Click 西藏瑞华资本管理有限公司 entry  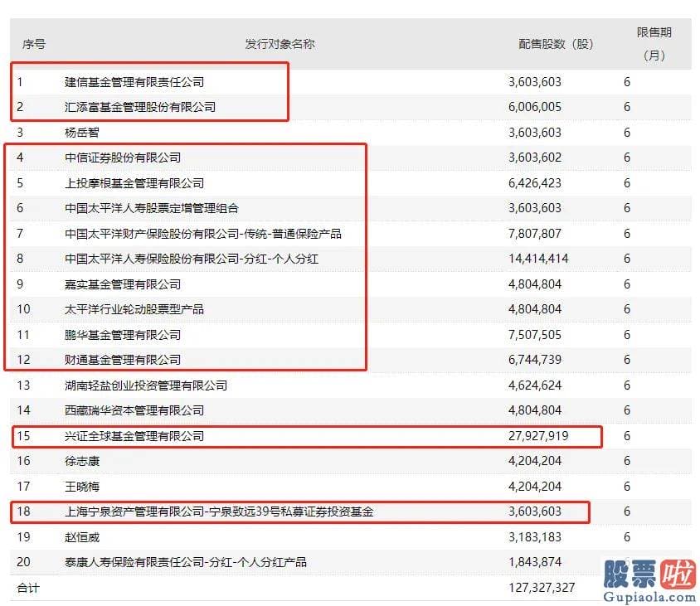click(134, 410)
